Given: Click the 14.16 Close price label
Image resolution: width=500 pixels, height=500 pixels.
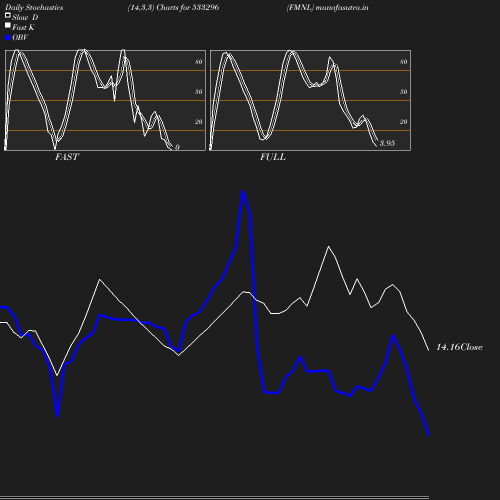Looking at the screenshot, I should point(459,347).
